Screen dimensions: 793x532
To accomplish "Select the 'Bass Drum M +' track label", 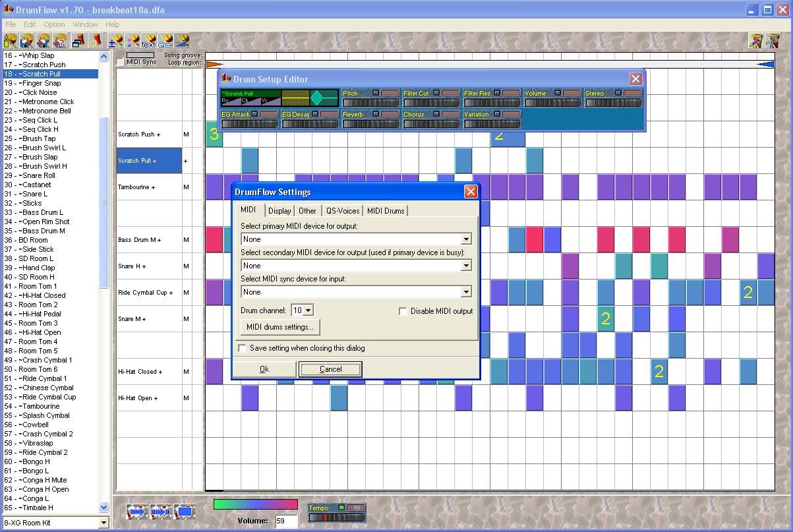I will [149, 240].
